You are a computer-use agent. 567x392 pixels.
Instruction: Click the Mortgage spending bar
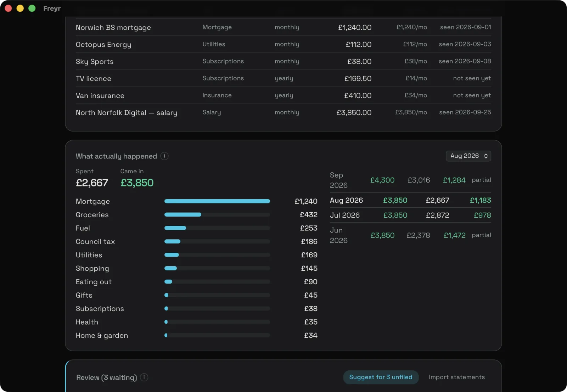click(x=217, y=201)
